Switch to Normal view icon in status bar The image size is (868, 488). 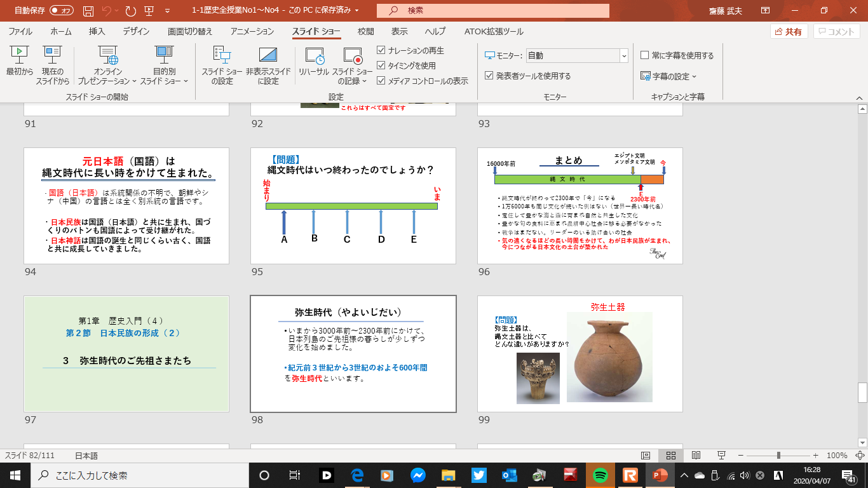pyautogui.click(x=645, y=456)
